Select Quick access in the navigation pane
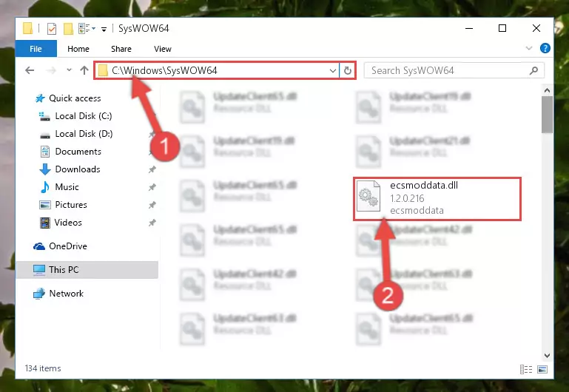Screen dimensions: 569x392 click(75, 98)
